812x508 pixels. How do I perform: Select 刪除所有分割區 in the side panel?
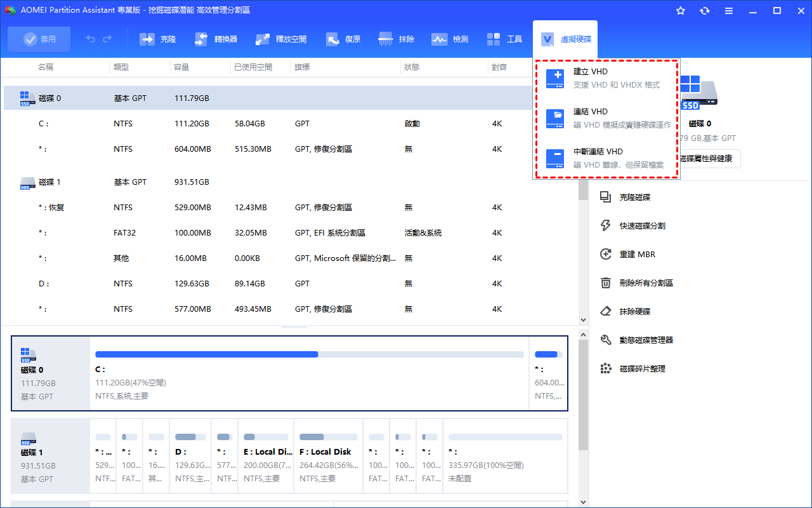(637, 283)
